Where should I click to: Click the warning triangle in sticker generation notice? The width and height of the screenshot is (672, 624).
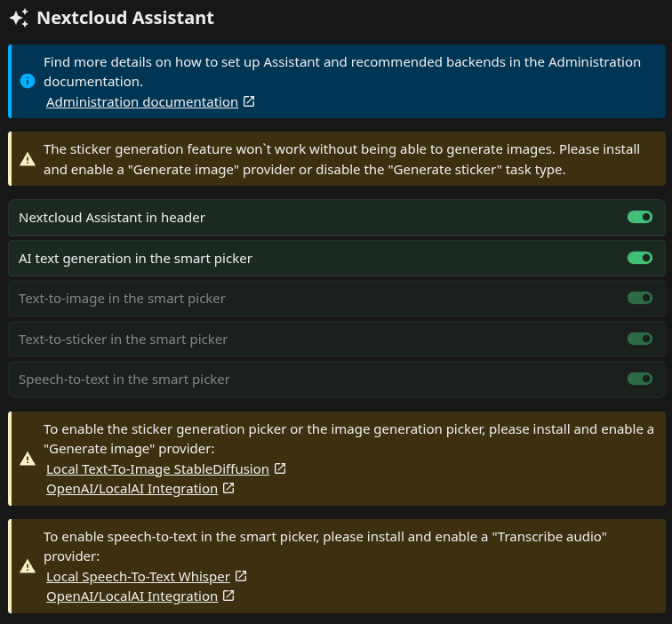click(x=28, y=159)
